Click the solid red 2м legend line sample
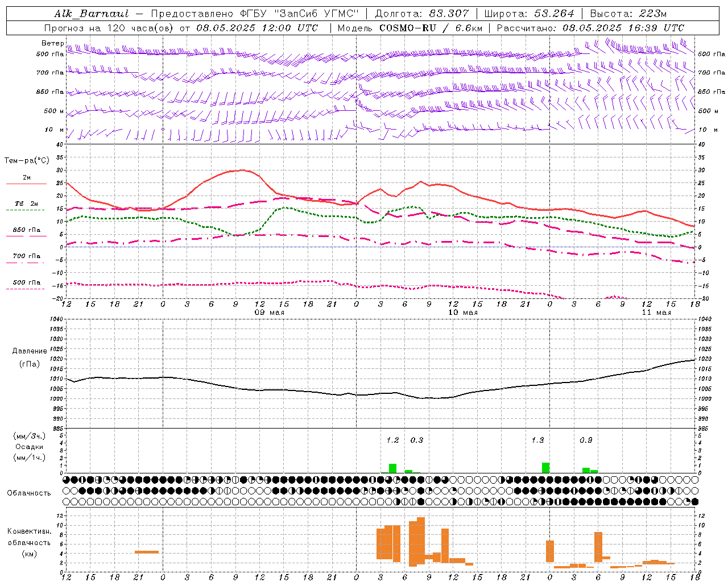Screen dimensions: 728x582 pyautogui.click(x=26, y=184)
